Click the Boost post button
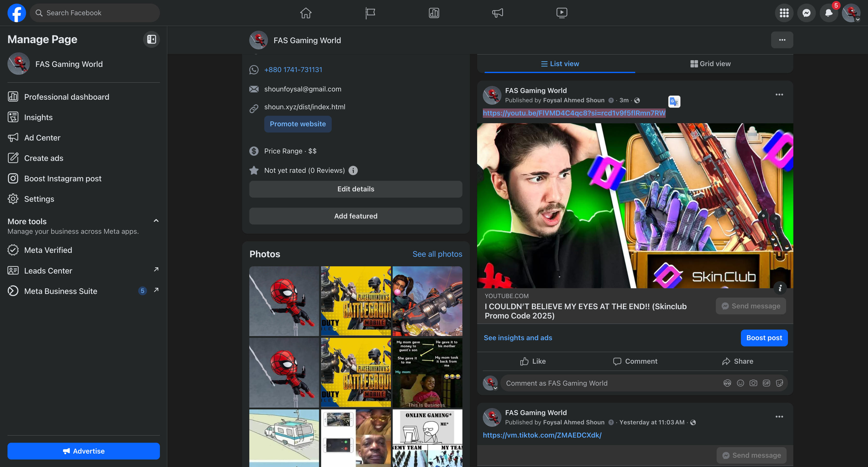The image size is (868, 467). coord(764,338)
